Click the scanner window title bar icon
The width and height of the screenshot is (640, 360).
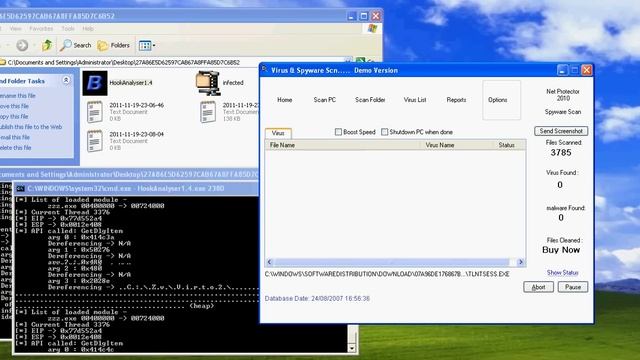pos(264,69)
